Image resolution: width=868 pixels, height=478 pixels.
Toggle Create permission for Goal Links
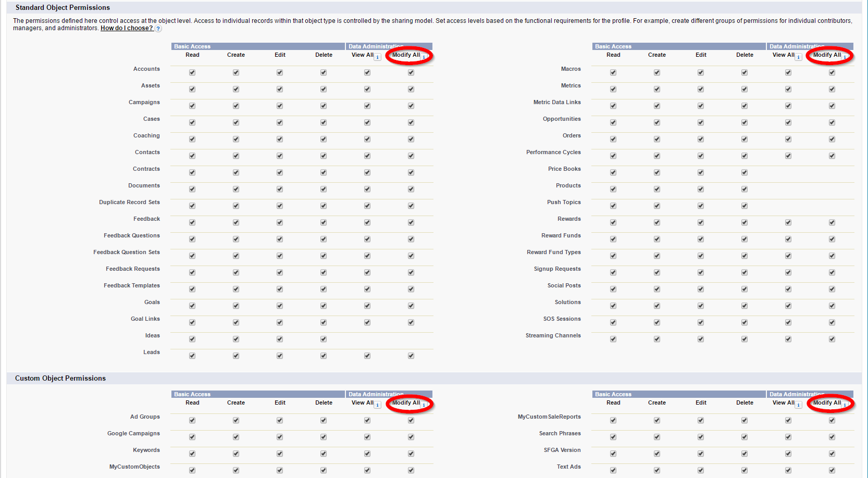click(x=236, y=322)
